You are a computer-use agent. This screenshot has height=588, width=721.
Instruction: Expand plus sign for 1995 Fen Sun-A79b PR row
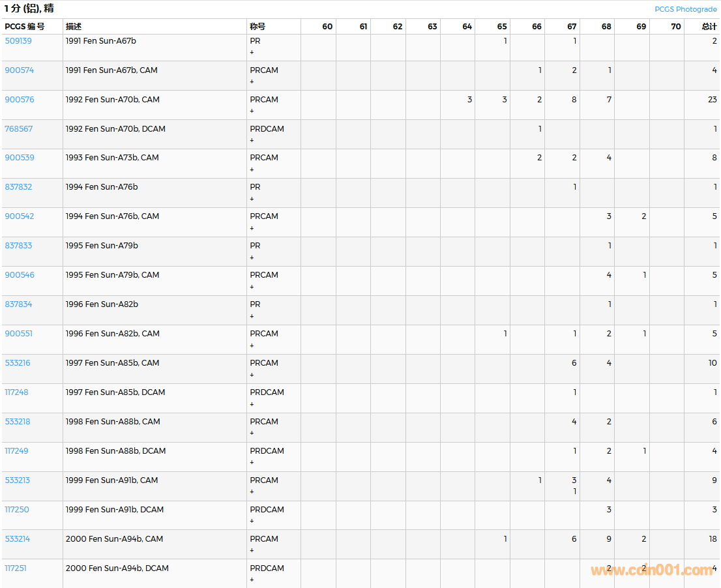click(252, 257)
